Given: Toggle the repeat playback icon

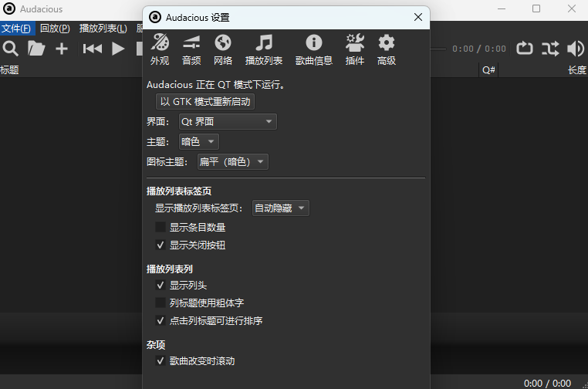Looking at the screenshot, I should pyautogui.click(x=525, y=49).
